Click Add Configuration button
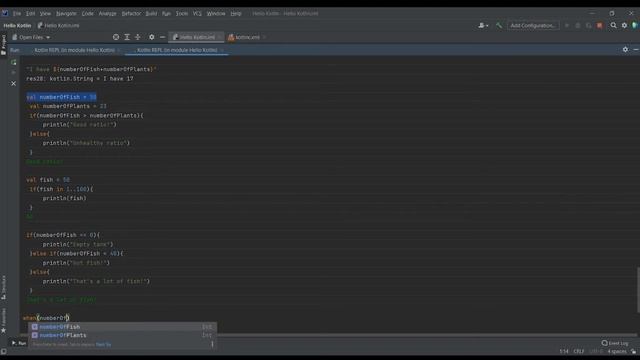Viewport: 640px width, 360px height. tap(533, 25)
